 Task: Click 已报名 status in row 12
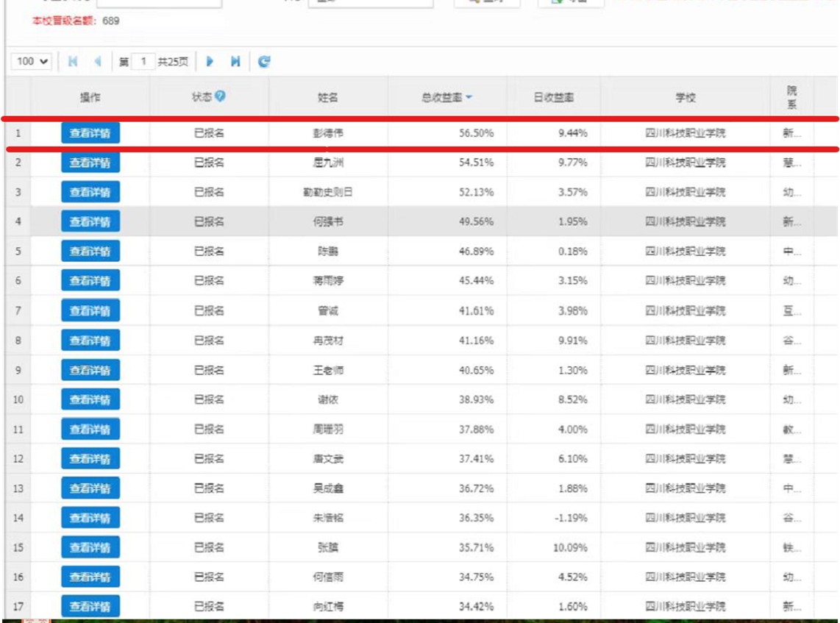pos(209,458)
